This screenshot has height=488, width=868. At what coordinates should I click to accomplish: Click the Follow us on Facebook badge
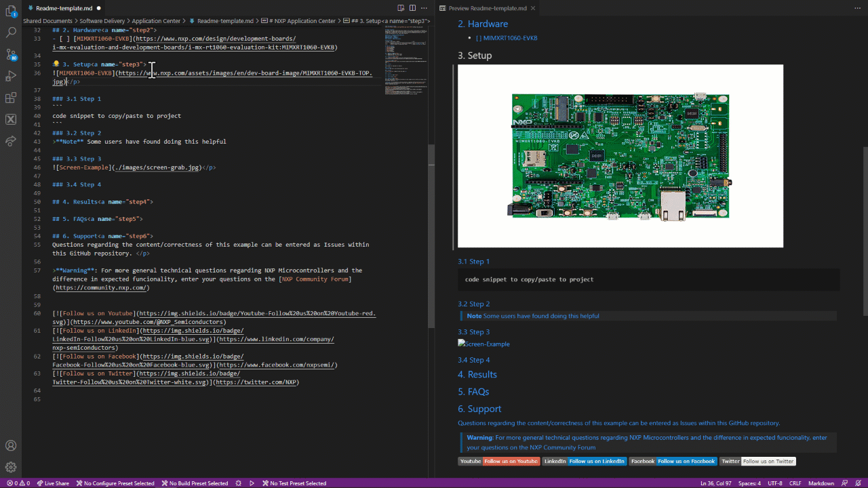pyautogui.click(x=673, y=462)
